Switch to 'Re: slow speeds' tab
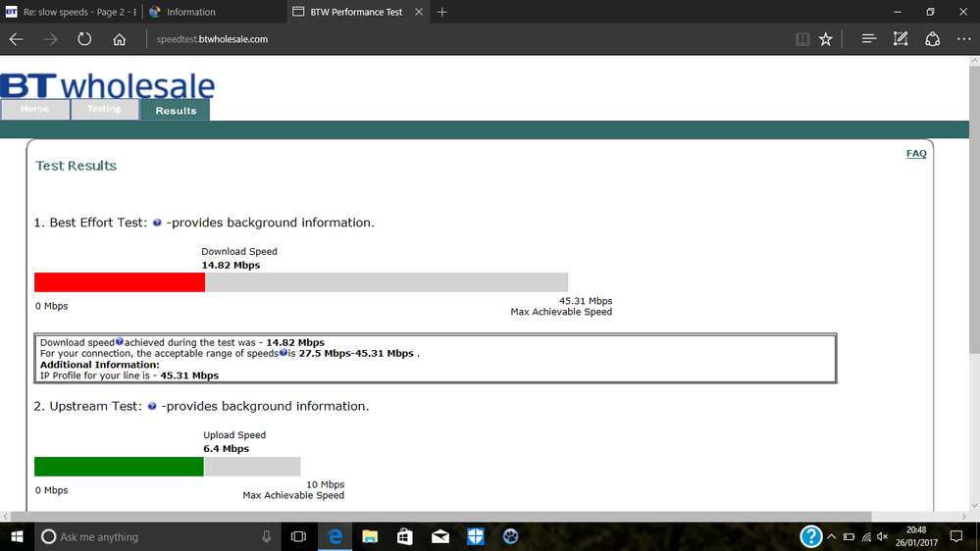Viewport: 980px width, 551px height. point(72,12)
